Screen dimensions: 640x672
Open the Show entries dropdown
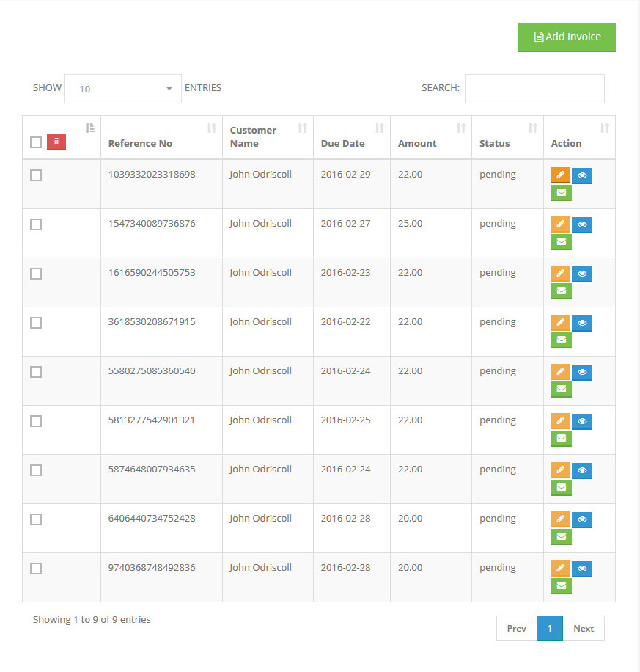click(122, 89)
